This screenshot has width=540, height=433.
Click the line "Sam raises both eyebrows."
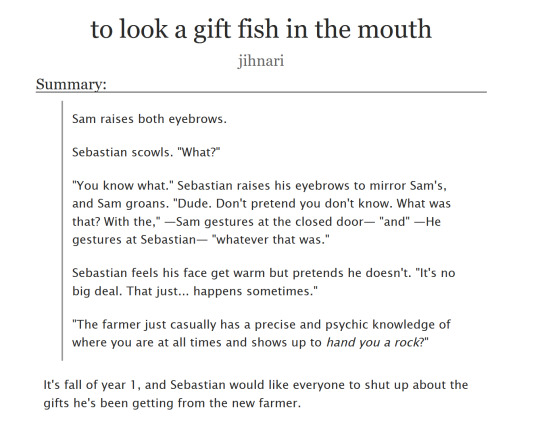(149, 119)
